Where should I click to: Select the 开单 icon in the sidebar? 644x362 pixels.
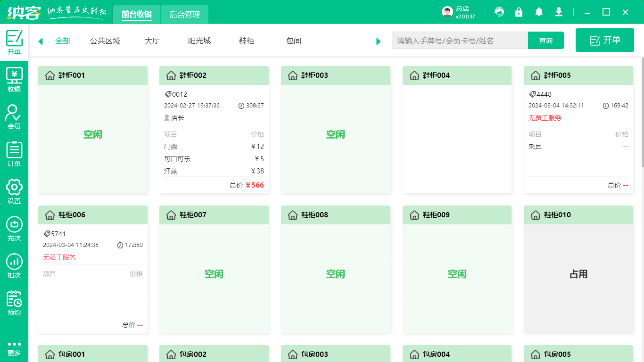pyautogui.click(x=14, y=41)
